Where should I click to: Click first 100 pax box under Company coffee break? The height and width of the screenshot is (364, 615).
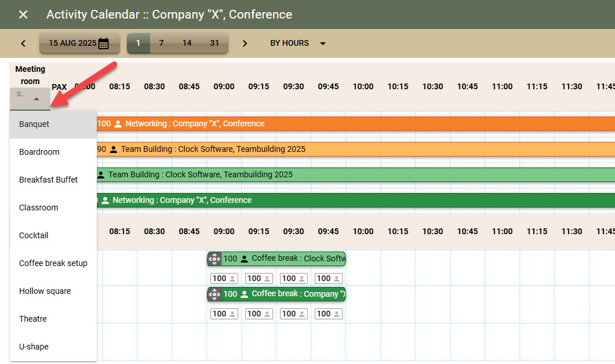point(224,314)
